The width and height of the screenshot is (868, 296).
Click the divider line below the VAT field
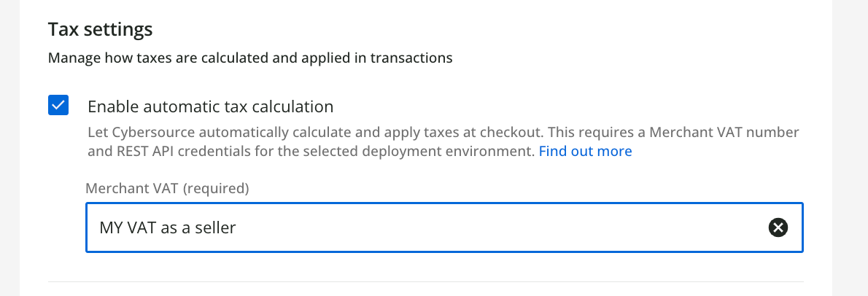(x=426, y=281)
